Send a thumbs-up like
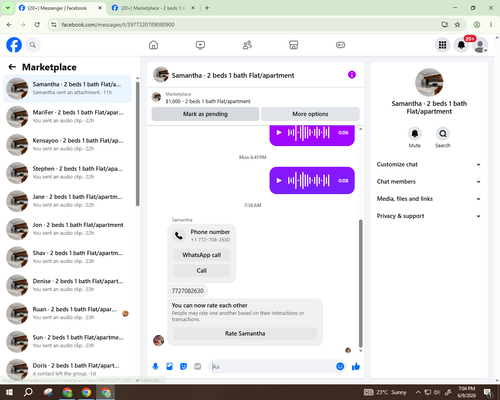Viewport: 500px width, 400px height. pyautogui.click(x=356, y=367)
